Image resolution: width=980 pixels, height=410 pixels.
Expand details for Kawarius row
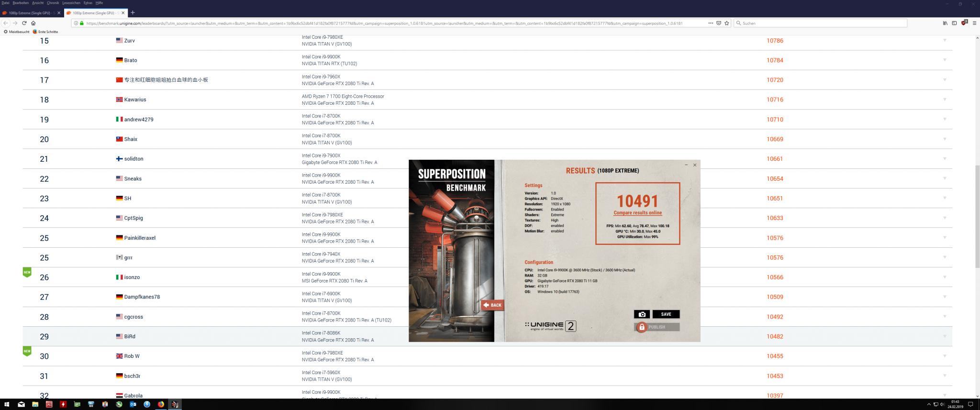pos(945,99)
